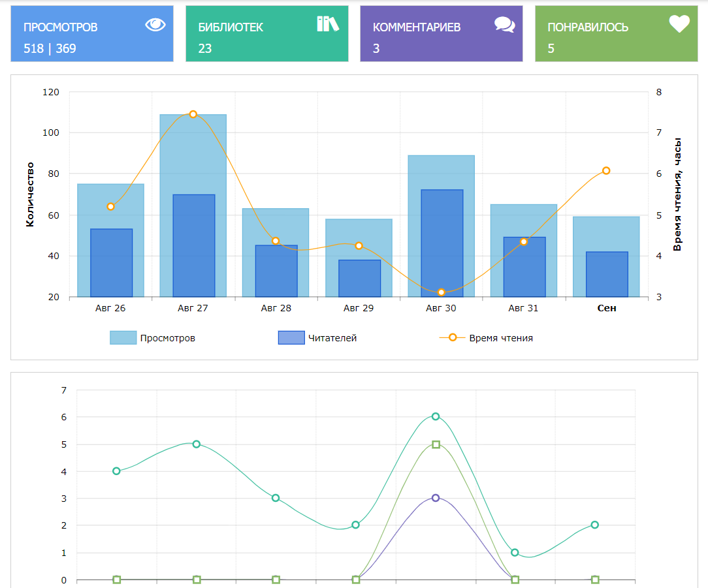Screen dimensions: 708x588
Task: Click the heart icon on Понравилось card
Action: click(x=679, y=24)
